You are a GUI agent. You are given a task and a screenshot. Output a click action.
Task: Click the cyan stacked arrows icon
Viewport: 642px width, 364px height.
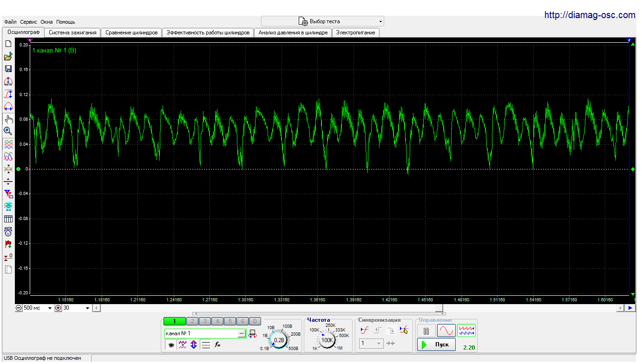(x=8, y=206)
